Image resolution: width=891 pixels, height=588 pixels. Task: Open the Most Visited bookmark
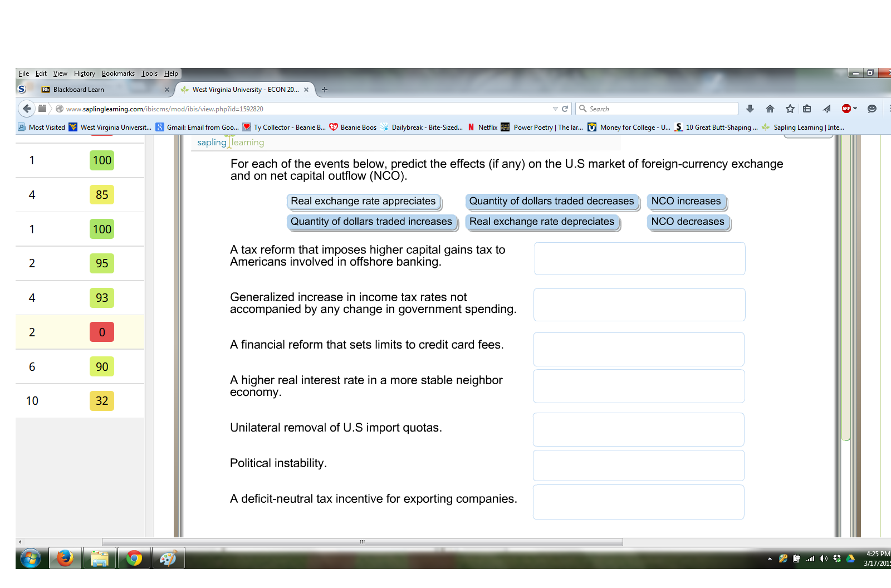tap(42, 128)
